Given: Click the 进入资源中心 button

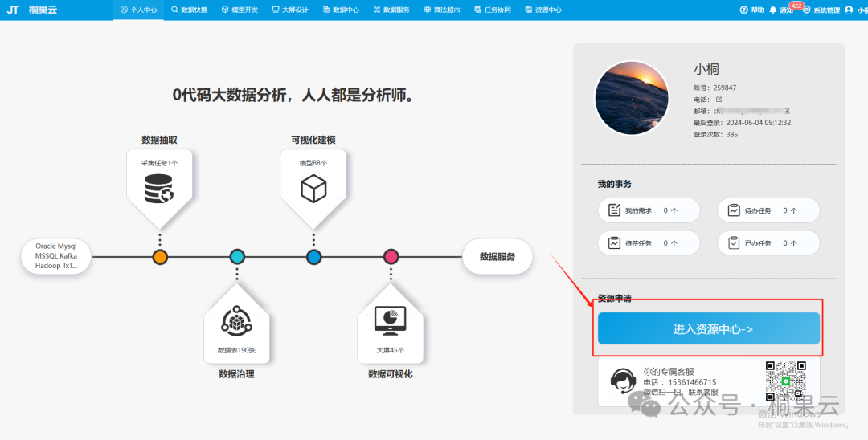Looking at the screenshot, I should (x=708, y=329).
